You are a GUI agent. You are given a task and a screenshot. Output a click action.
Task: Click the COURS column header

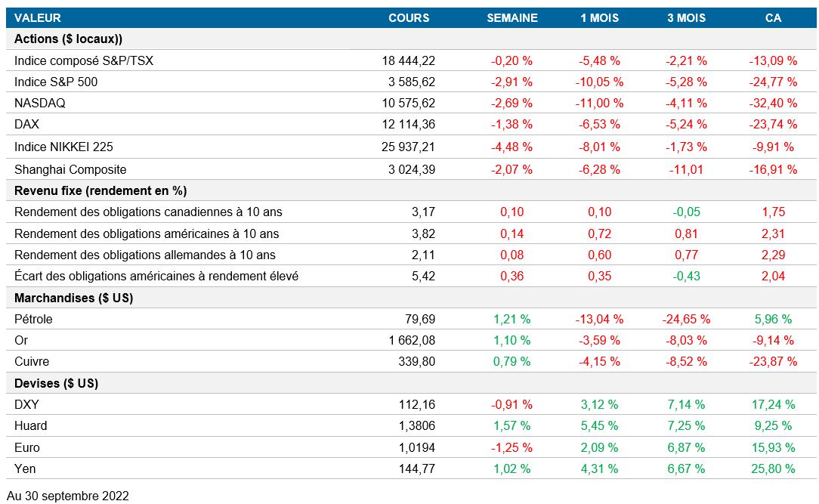point(408,17)
